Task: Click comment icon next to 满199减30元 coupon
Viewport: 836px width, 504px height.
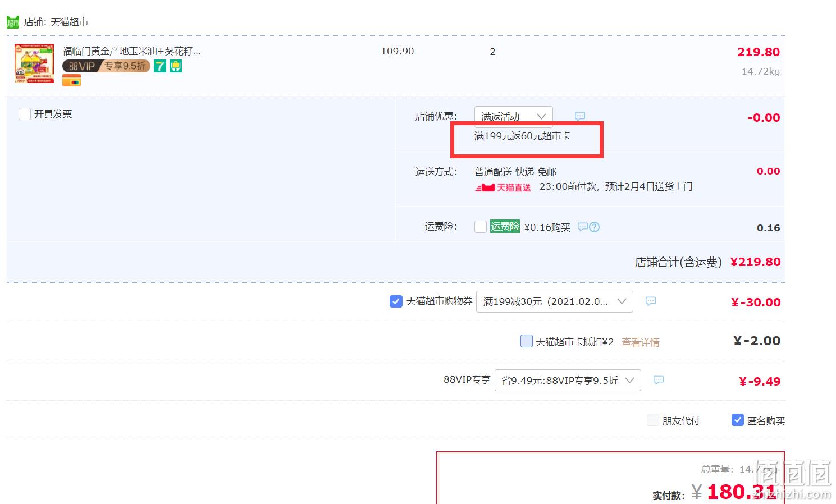Action: point(651,301)
